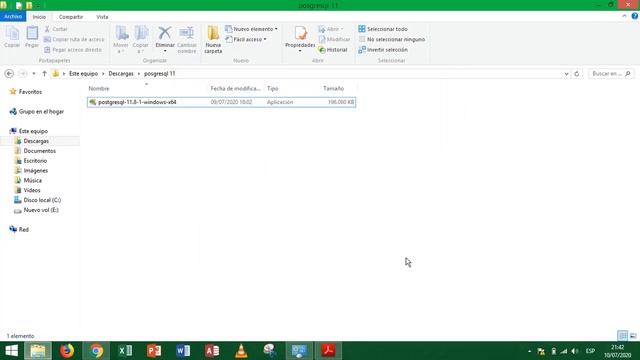Switch to details view layout
This screenshot has height=360, width=640.
point(622,336)
